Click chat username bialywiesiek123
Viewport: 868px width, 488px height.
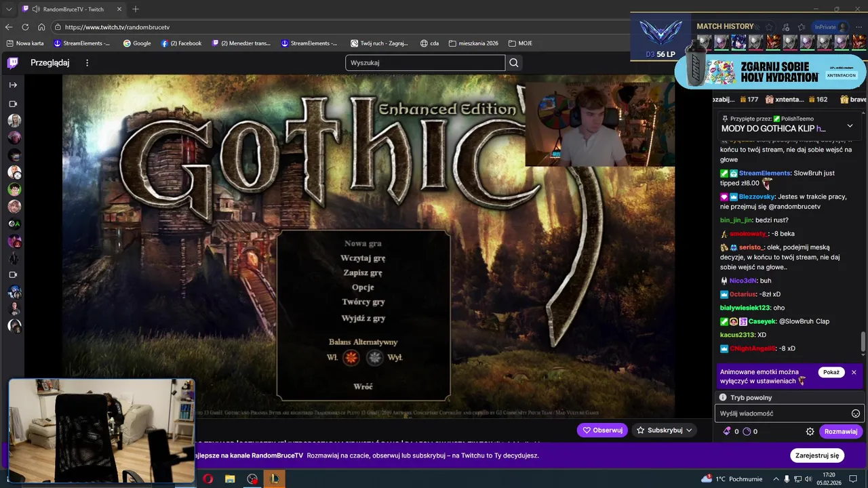[x=745, y=308]
